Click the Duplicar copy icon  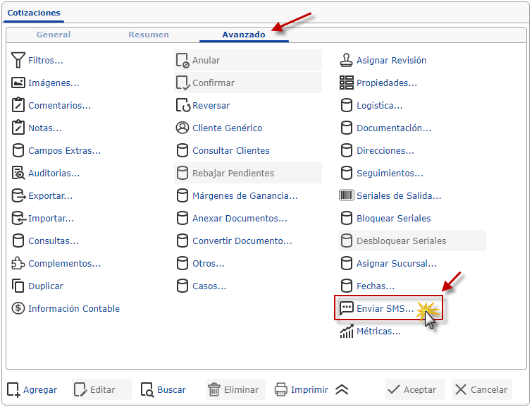point(18,286)
